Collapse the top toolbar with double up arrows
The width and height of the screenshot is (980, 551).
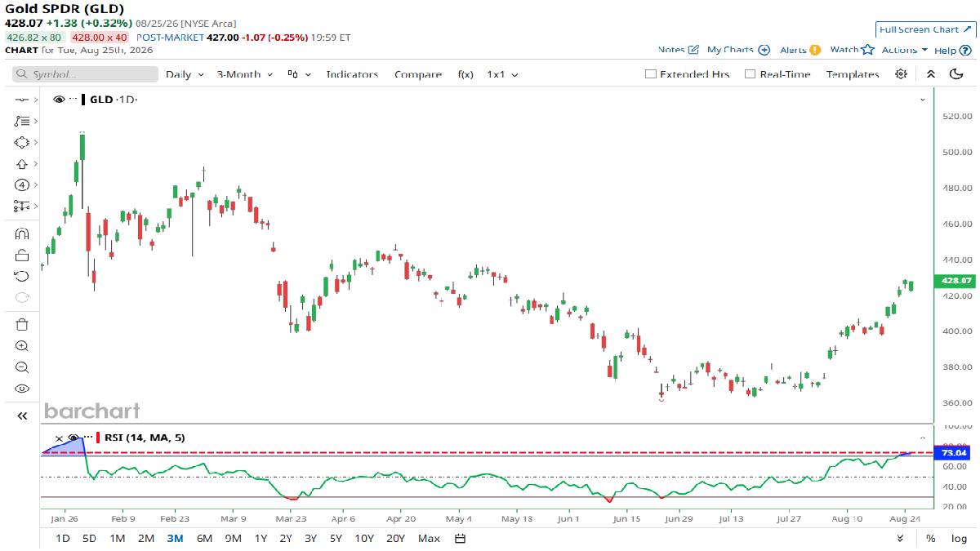pos(930,74)
